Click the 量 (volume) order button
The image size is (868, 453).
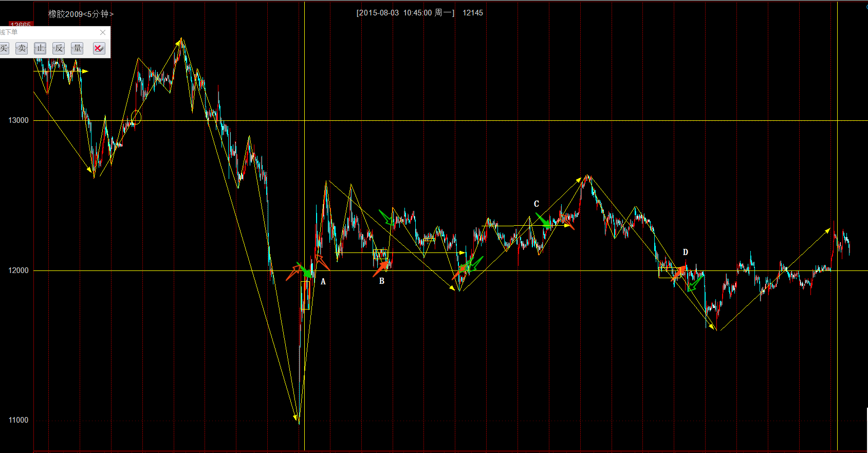click(77, 48)
